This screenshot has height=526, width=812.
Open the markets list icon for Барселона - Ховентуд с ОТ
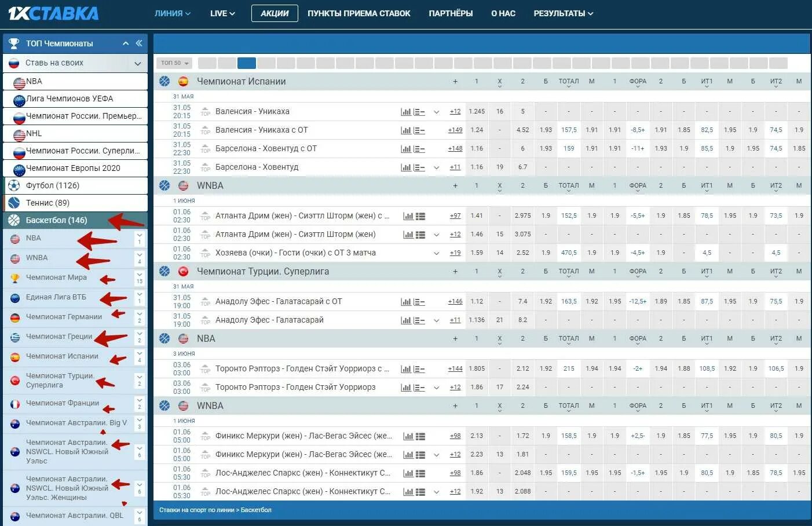[419, 149]
